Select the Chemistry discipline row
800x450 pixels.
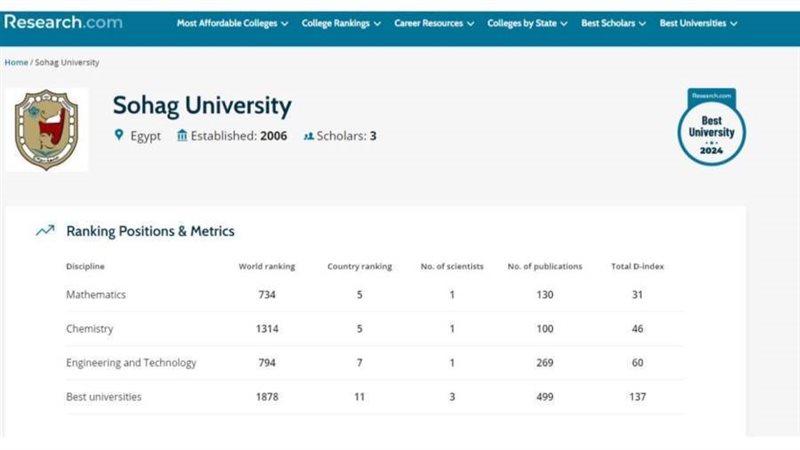click(x=90, y=329)
